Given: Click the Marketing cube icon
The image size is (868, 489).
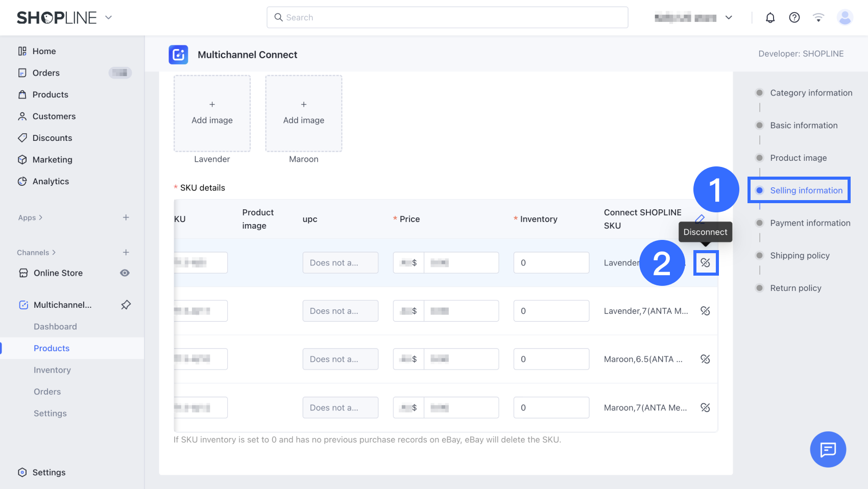Looking at the screenshot, I should (22, 160).
